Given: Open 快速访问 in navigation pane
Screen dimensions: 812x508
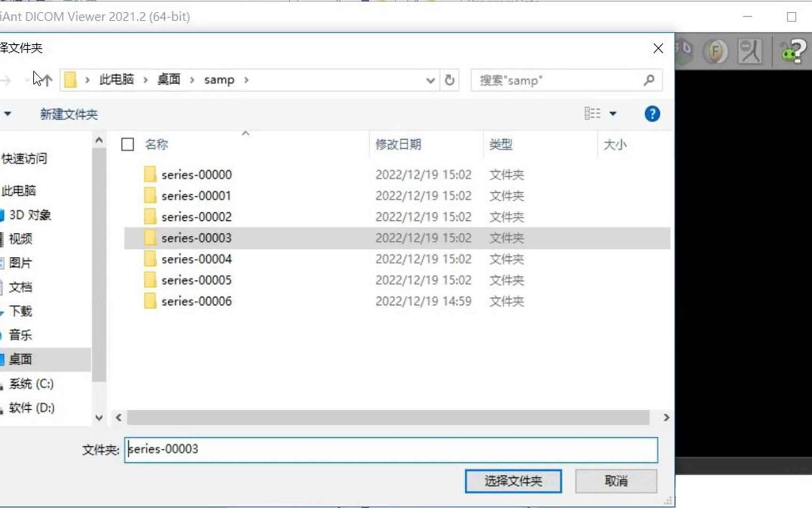Looking at the screenshot, I should coord(24,159).
